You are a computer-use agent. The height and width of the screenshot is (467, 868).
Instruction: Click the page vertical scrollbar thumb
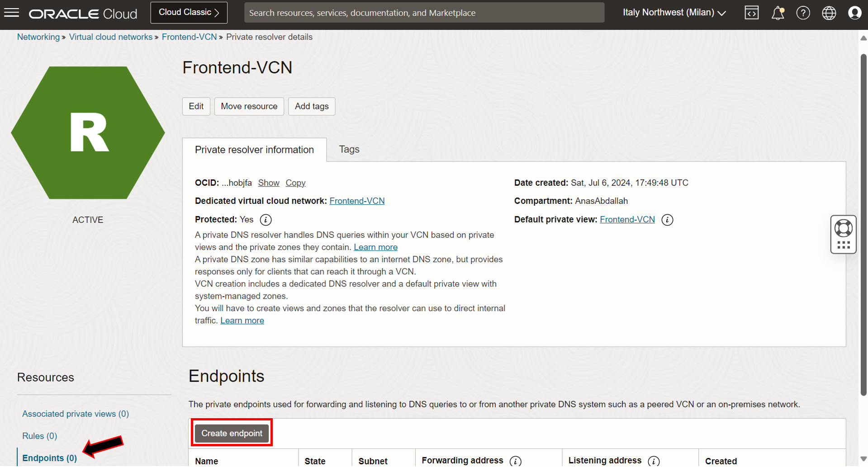coord(863,225)
